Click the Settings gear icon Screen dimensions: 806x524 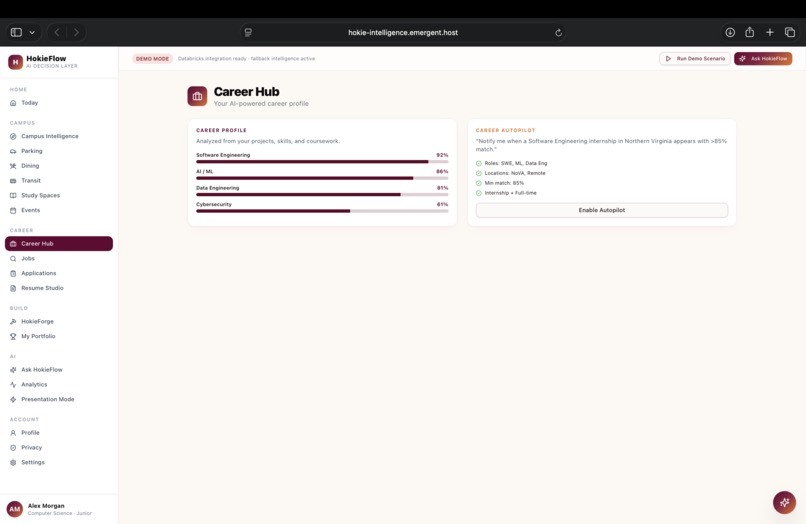[13, 463]
